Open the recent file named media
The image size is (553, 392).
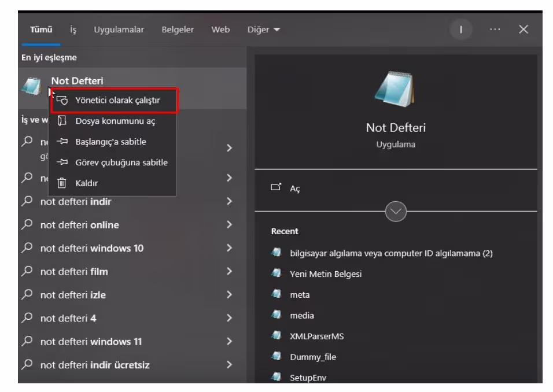pyautogui.click(x=302, y=316)
